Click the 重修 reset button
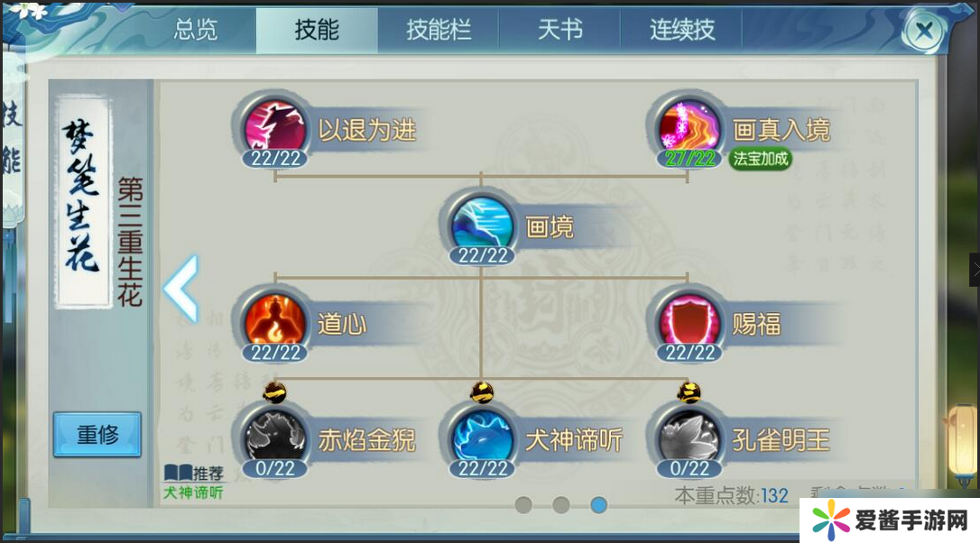Screen dimensions: 980x543 97,434
